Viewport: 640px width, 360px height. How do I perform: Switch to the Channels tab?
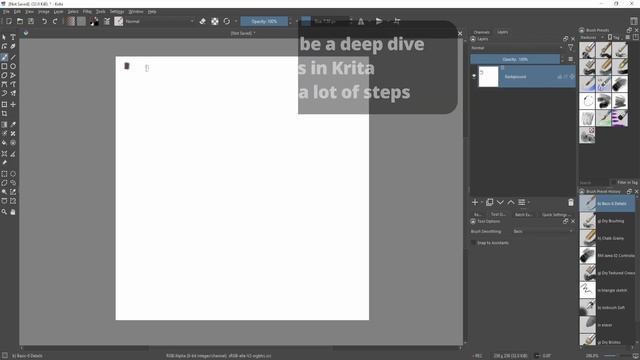482,32
